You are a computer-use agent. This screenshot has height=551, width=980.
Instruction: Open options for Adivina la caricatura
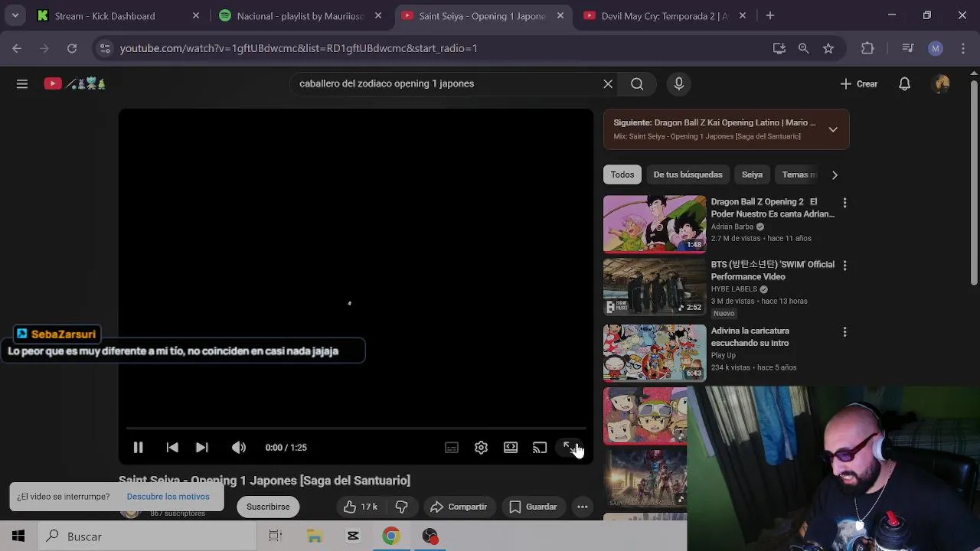(844, 332)
